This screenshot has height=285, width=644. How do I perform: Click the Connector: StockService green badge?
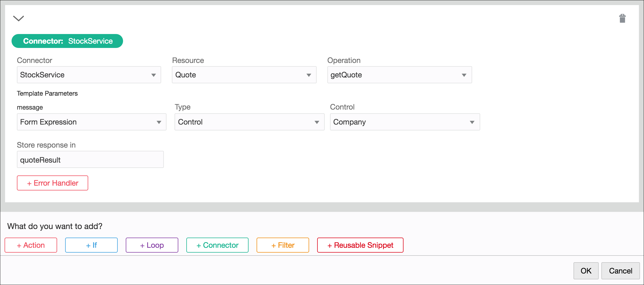[x=67, y=41]
